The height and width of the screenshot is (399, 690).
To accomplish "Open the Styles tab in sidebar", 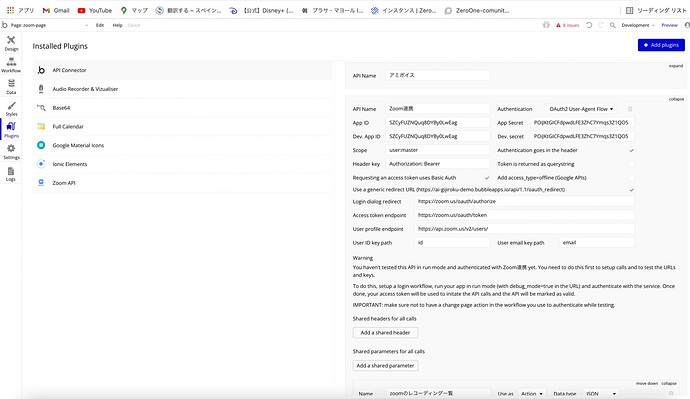I will [11, 109].
